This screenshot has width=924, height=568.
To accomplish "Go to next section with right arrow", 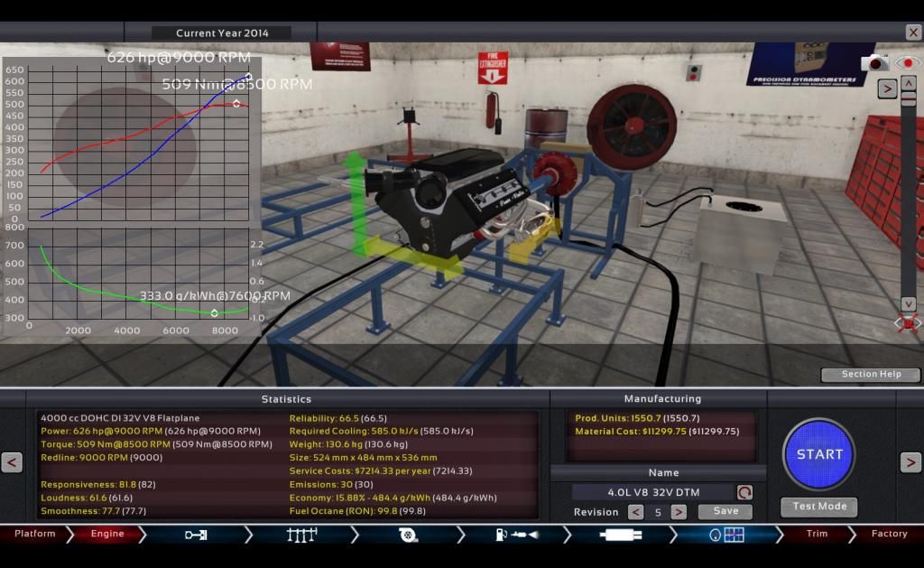I will 910,462.
